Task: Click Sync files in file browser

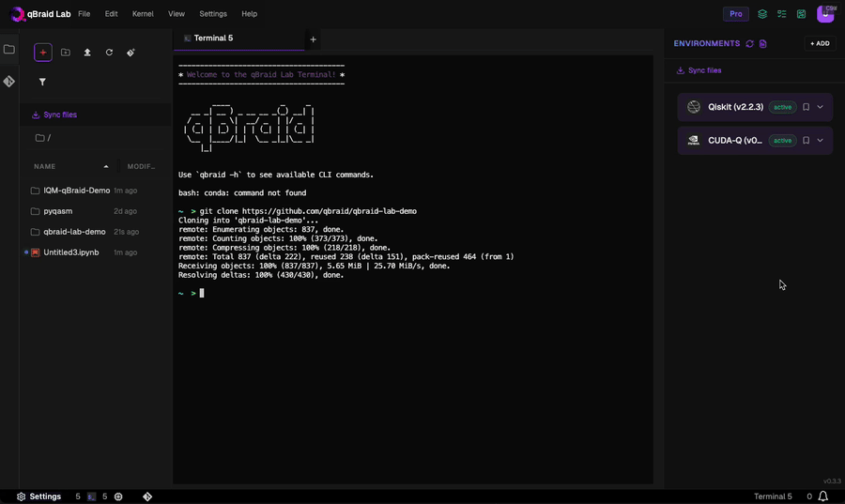Action: point(54,115)
